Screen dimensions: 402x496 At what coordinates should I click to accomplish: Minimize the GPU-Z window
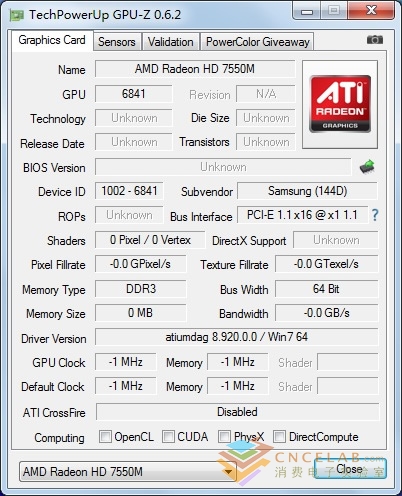[x=307, y=11]
